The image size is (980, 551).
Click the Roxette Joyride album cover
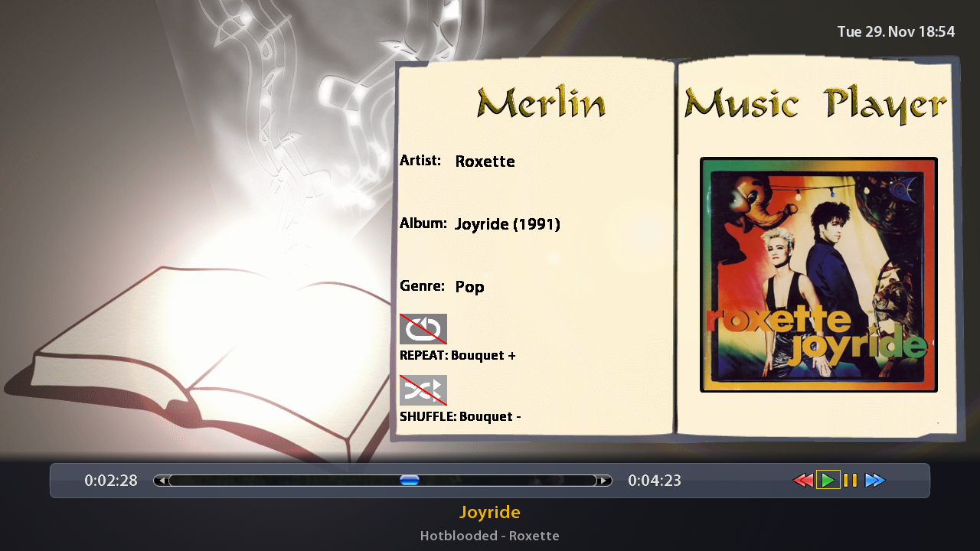tap(818, 275)
